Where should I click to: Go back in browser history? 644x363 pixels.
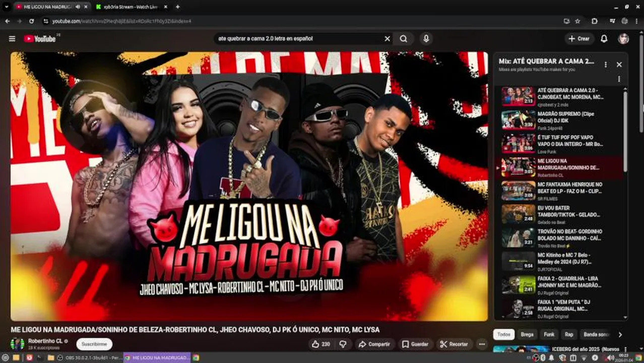8,21
